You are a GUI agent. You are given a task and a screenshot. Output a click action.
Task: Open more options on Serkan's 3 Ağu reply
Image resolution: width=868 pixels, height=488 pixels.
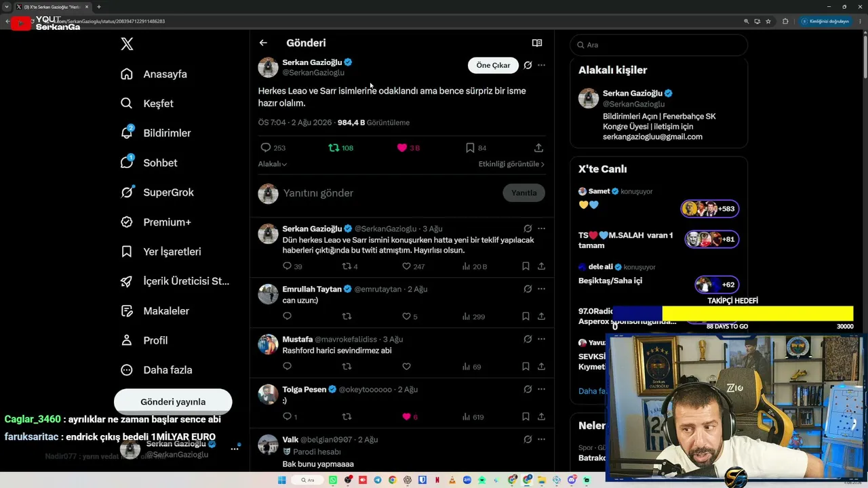click(x=541, y=228)
